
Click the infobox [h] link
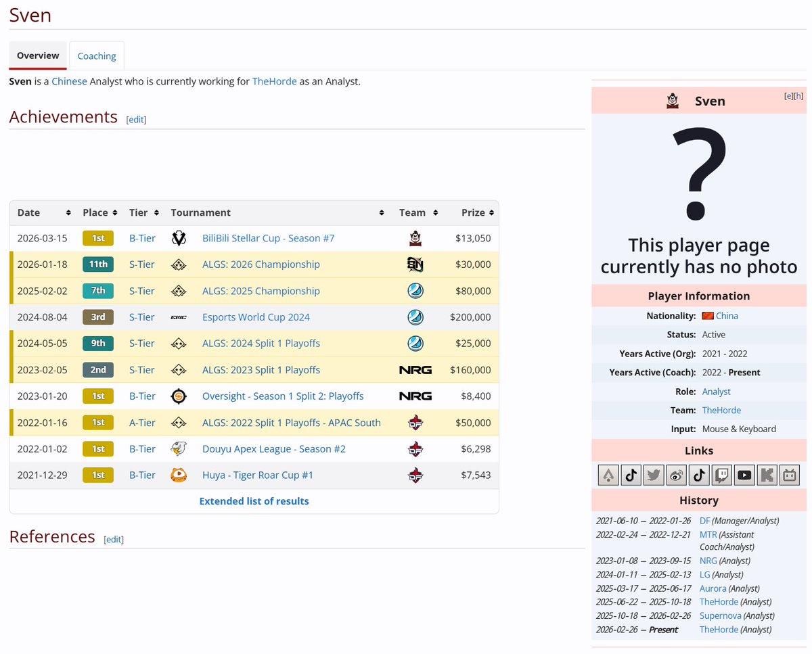point(798,95)
